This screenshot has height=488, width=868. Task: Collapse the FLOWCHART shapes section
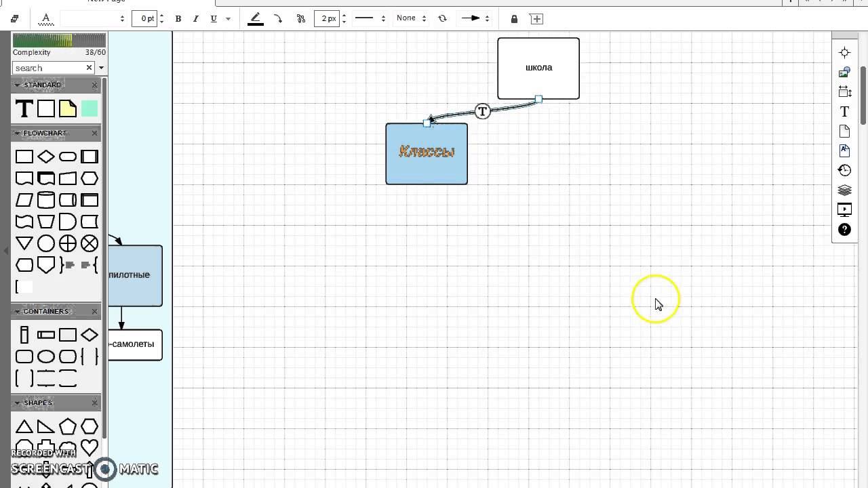pyautogui.click(x=17, y=133)
